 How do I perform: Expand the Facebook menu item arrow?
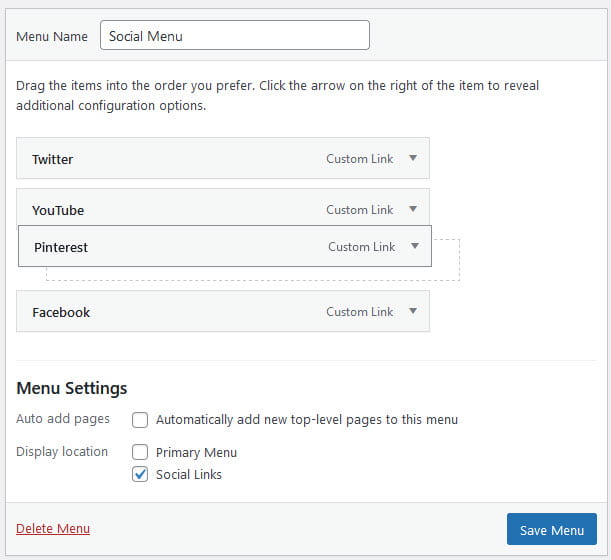click(x=413, y=311)
